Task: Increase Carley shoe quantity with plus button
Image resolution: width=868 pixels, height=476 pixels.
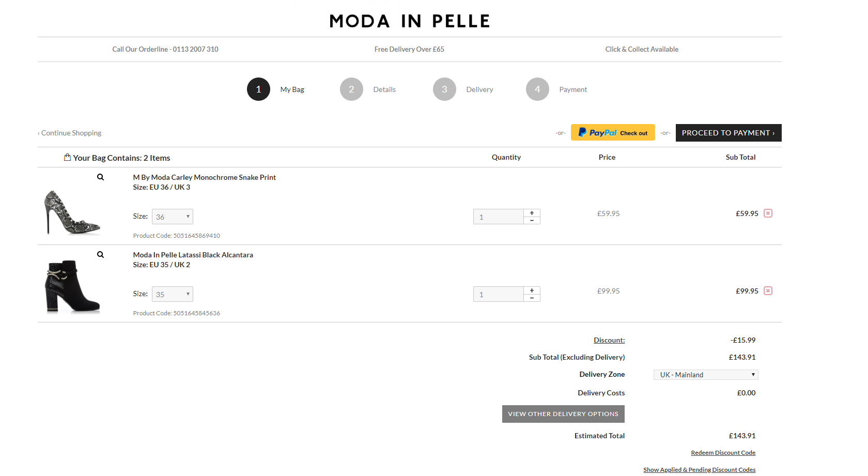Action: click(532, 212)
